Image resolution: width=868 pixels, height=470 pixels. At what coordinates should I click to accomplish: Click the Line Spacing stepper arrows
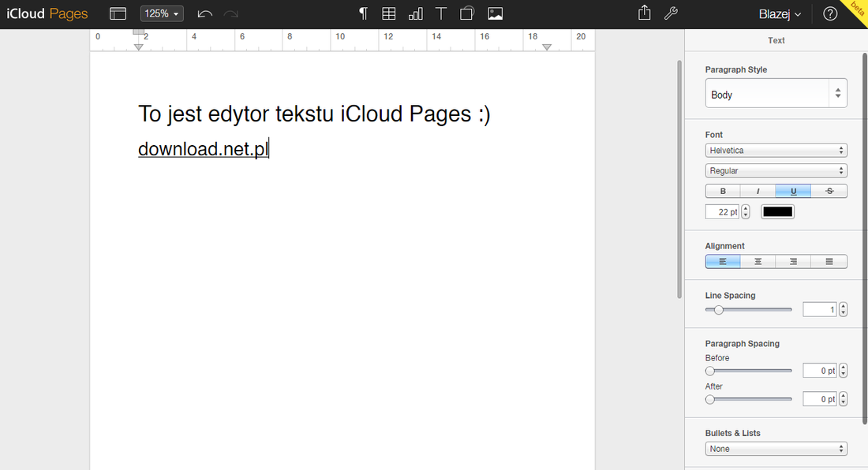coord(843,310)
